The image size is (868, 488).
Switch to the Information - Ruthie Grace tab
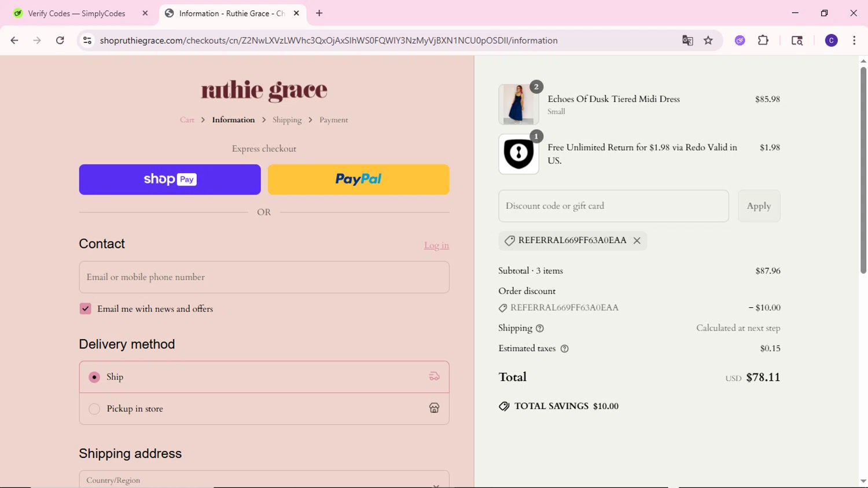tap(233, 13)
